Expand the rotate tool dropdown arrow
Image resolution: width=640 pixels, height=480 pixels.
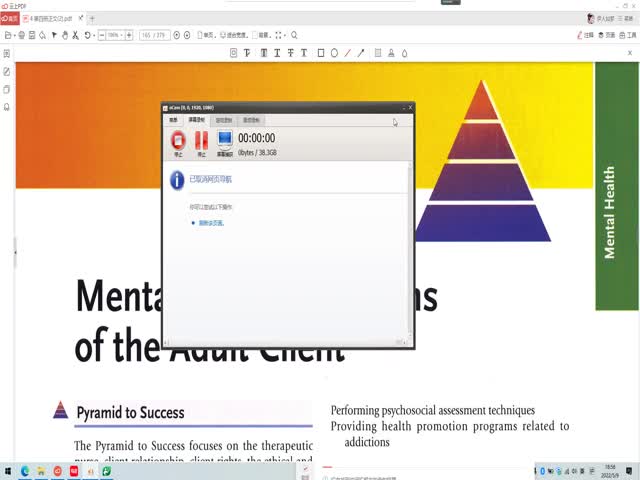[94, 35]
